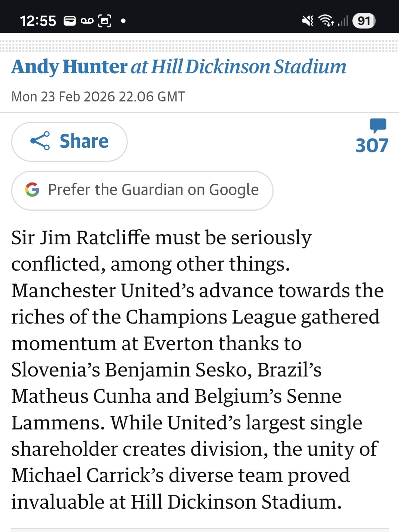Tap the voicemail status icon
Image resolution: width=399 pixels, height=532 pixels.
[x=87, y=21]
